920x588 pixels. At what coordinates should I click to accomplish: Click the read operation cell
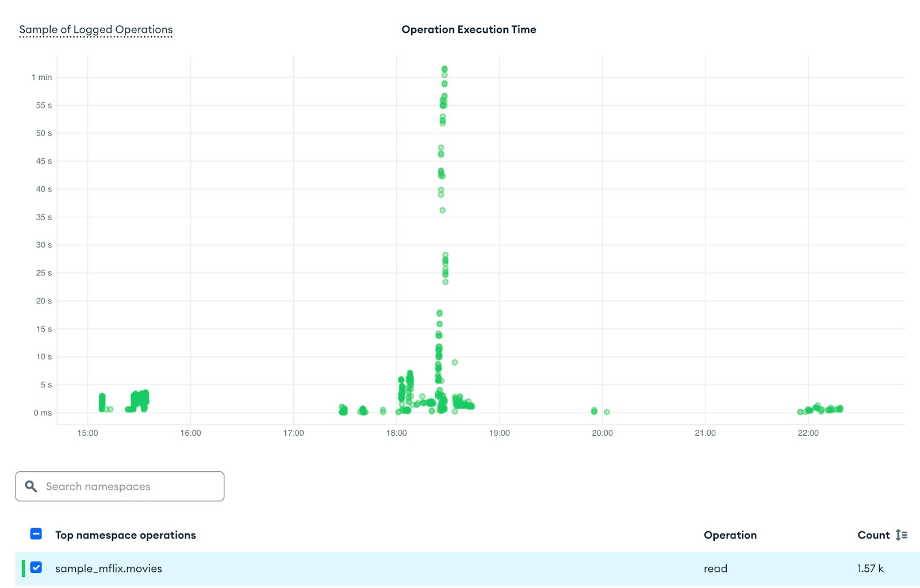(715, 568)
